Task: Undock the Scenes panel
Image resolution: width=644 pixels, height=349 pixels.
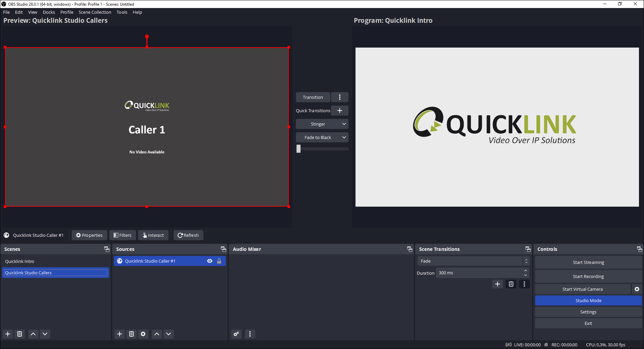Action: point(107,249)
